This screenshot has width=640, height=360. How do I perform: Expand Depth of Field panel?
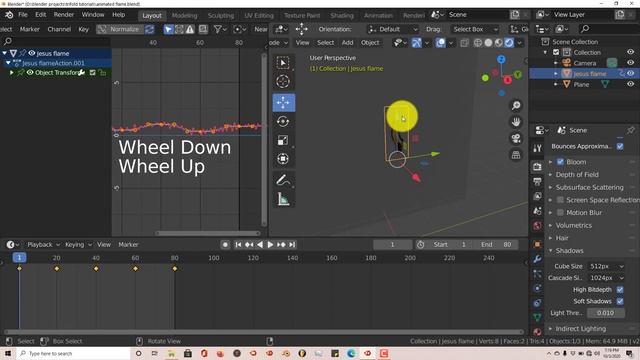[x=577, y=175]
